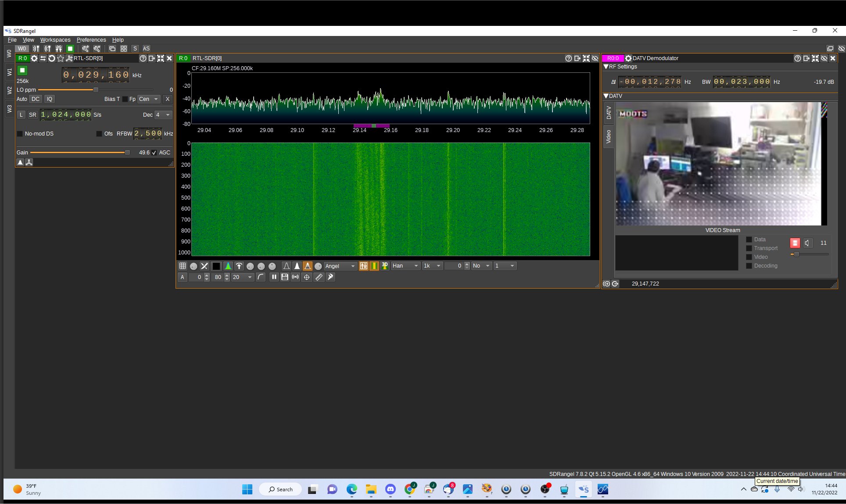The image size is (846, 504).
Task: Click the add channel icon in the RTL-SDR header
Action: 69,58
